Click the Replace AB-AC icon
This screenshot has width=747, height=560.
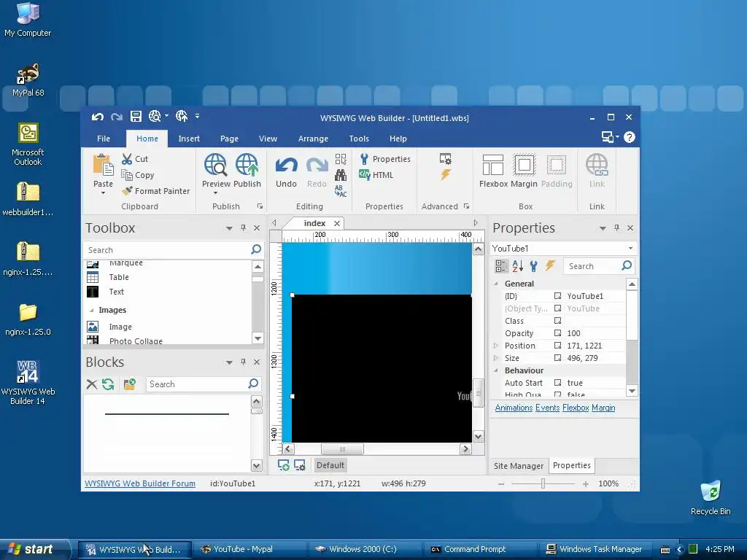(341, 191)
